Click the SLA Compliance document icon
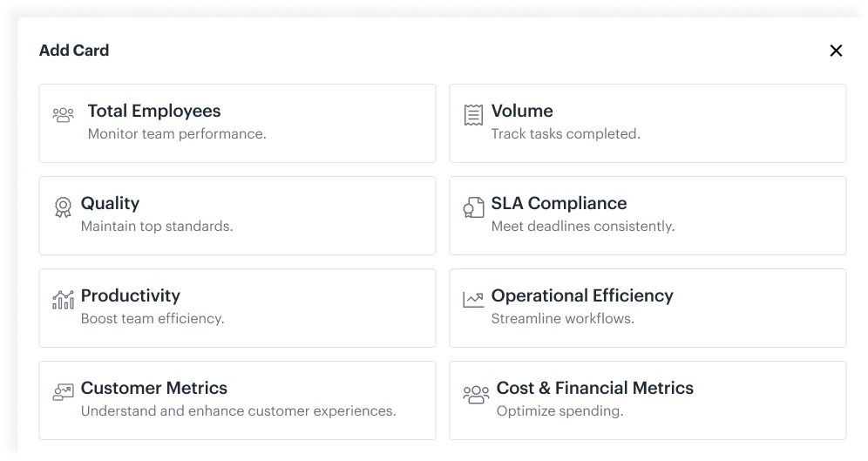868x461 pixels. coord(473,207)
